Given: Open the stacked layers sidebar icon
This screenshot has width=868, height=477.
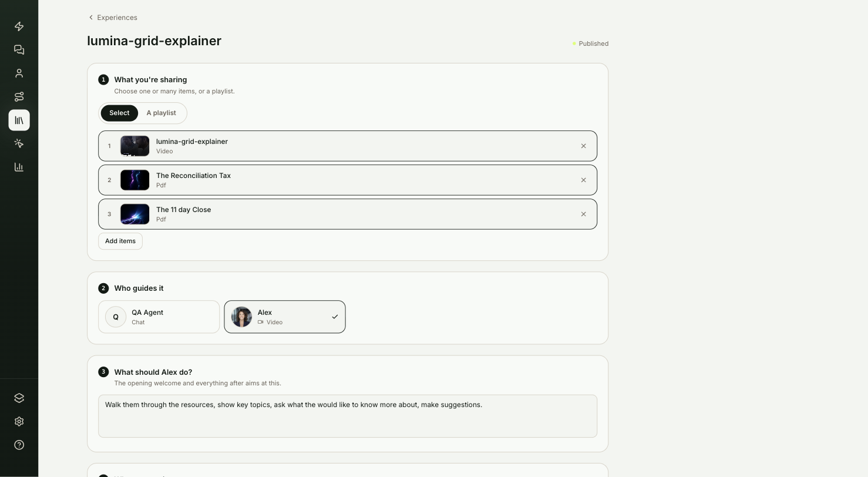Looking at the screenshot, I should click(x=19, y=398).
